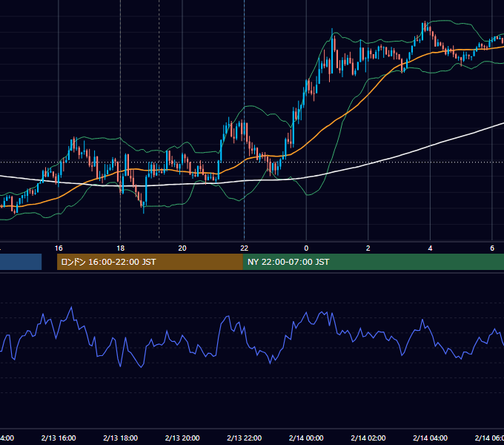Click the '2/14 00:00' date label
504x445 pixels.
coord(306,438)
